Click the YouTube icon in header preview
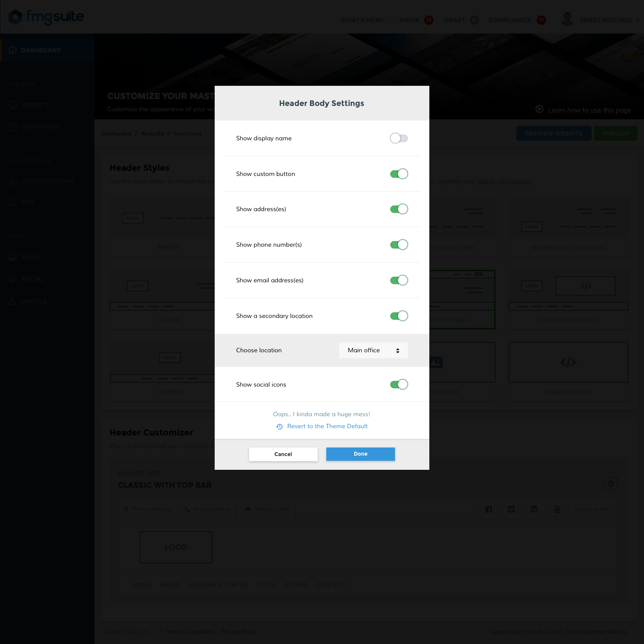This screenshot has height=644, width=644. 557,509
